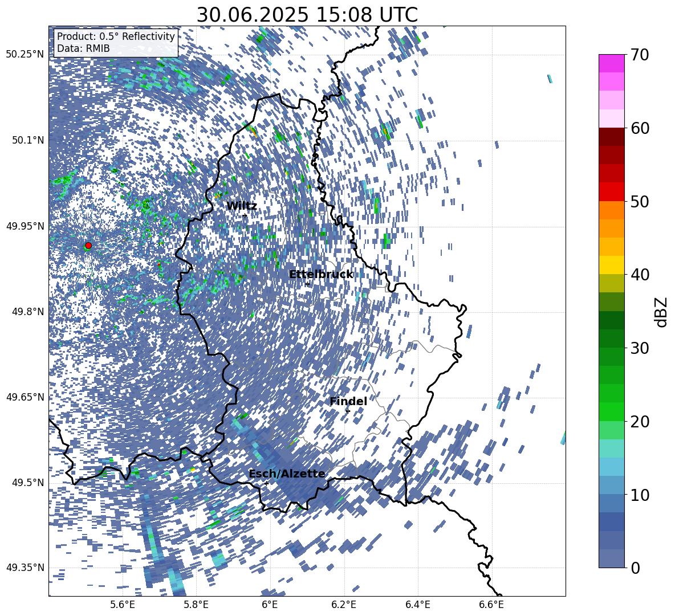Pick the magenta top colorbar segment
The image size is (675, 616).
pos(611,64)
